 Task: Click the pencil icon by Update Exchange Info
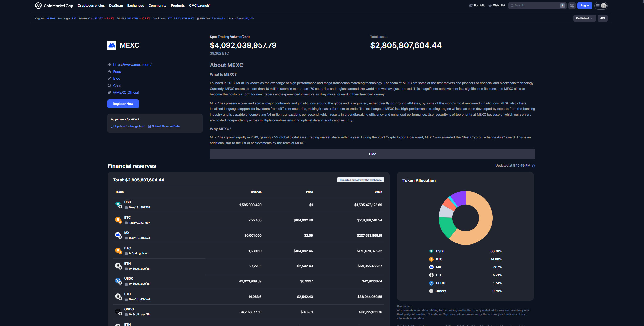(x=113, y=126)
